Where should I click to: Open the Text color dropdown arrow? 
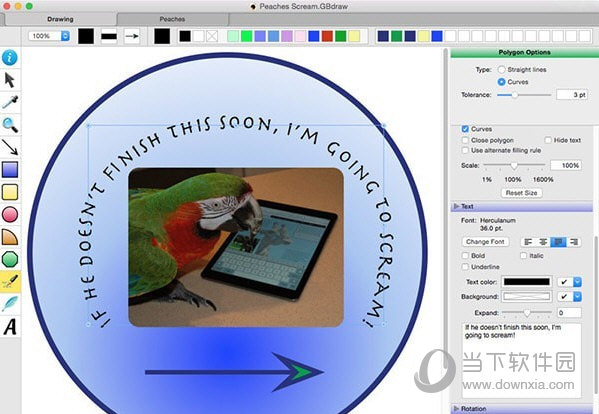(577, 282)
